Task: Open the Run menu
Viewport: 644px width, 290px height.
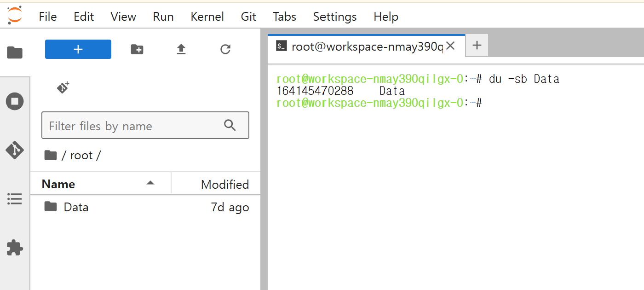Action: click(x=163, y=17)
